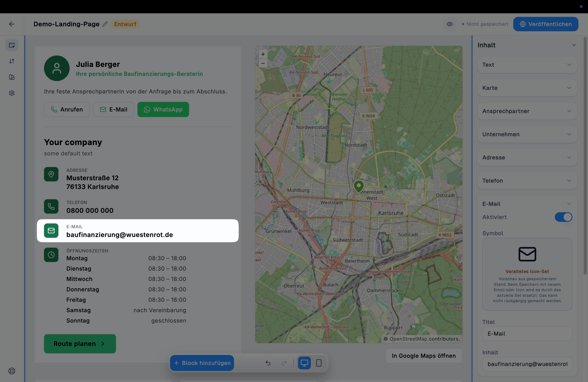Click the green e-mail envelope icon tile
This screenshot has height=382, width=588.
pyautogui.click(x=51, y=231)
